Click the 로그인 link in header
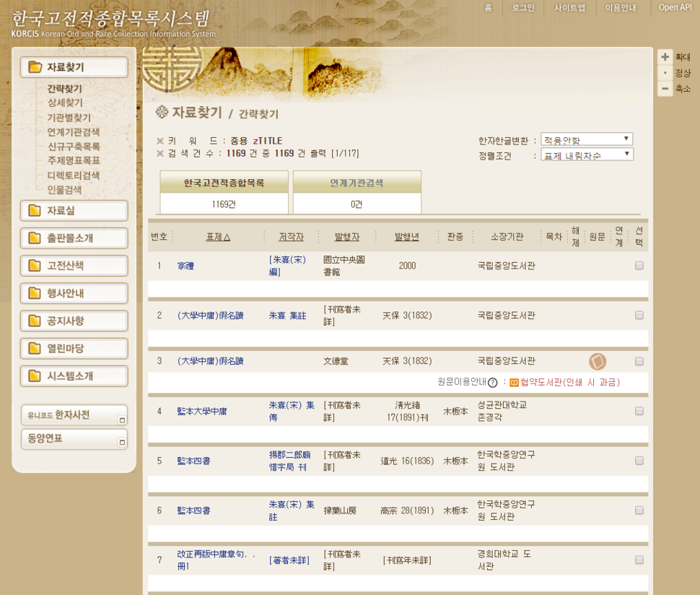 pos(522,8)
